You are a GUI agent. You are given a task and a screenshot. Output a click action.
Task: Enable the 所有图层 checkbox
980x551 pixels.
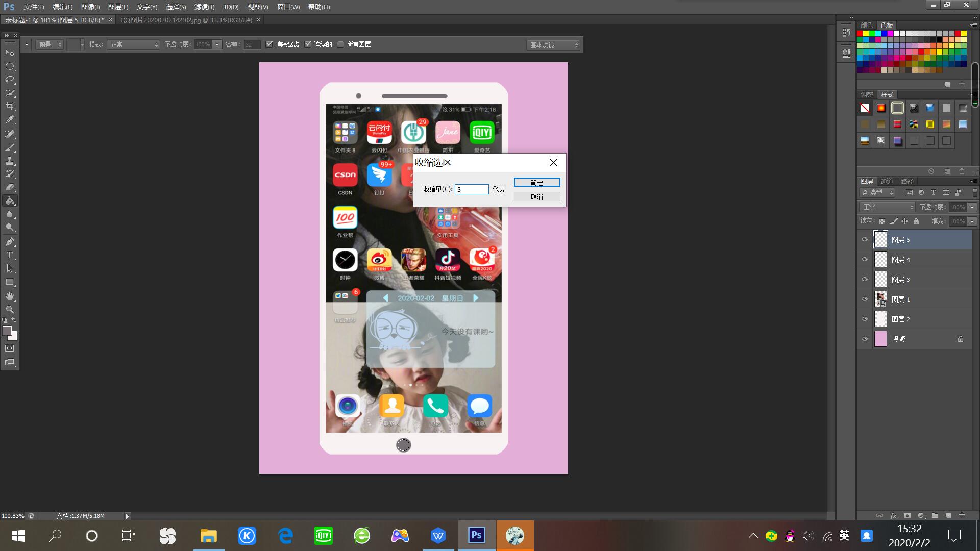pos(340,44)
